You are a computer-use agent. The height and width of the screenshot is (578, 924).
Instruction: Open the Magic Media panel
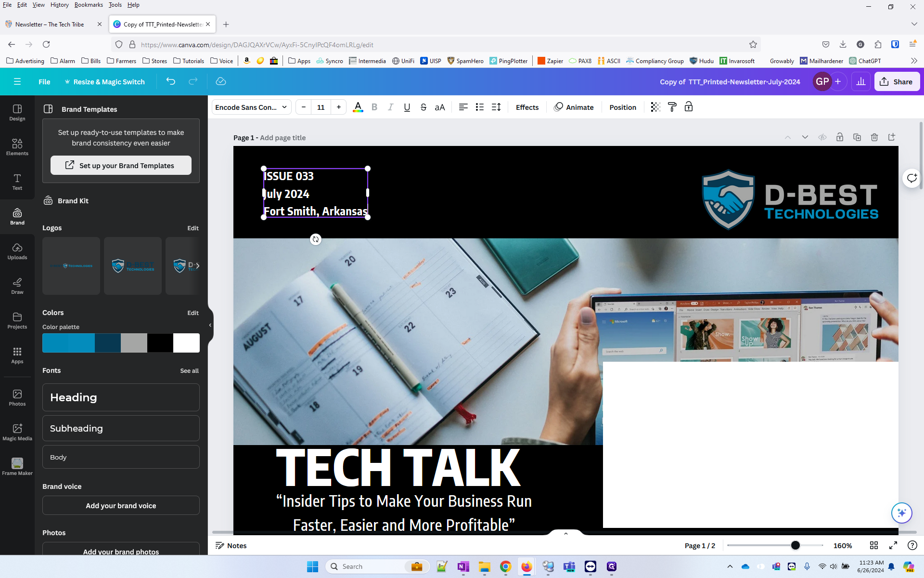coord(17,433)
